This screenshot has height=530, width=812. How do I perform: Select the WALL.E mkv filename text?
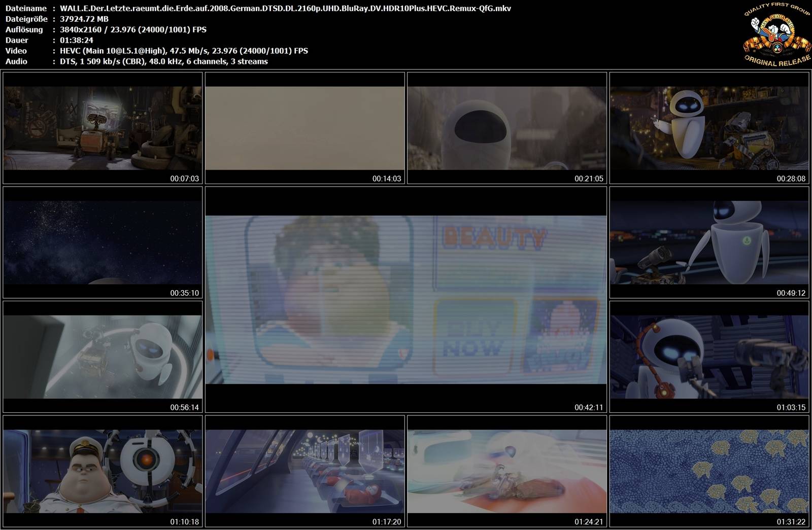pyautogui.click(x=285, y=8)
